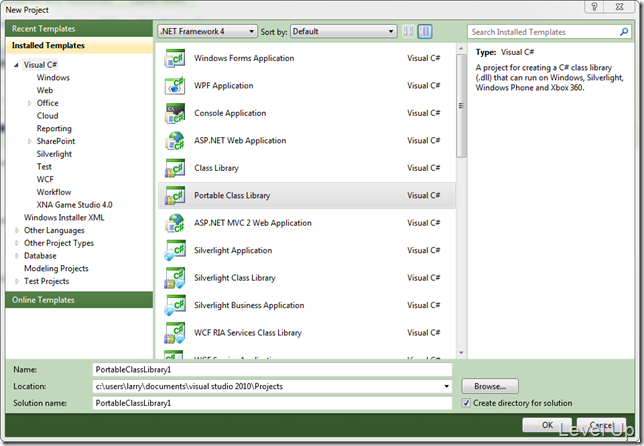Select 'ASP.NET Web Application' template name
The height and width of the screenshot is (446, 644).
[x=240, y=141]
